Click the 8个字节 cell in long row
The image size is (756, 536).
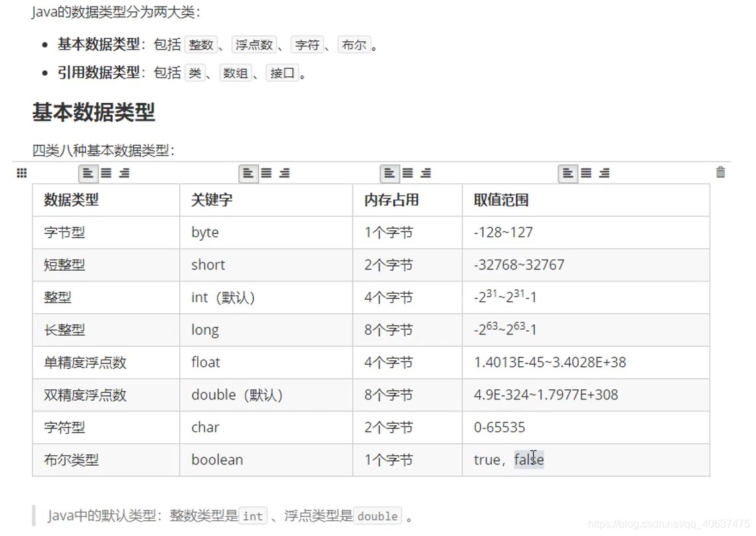[408, 330]
